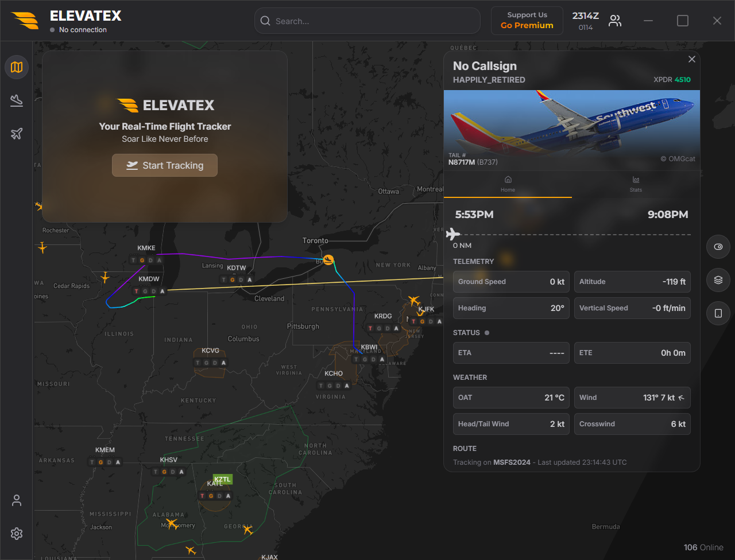Click the Head/Tail Wind tile
Viewport: 735px width, 560px height.
coord(511,424)
